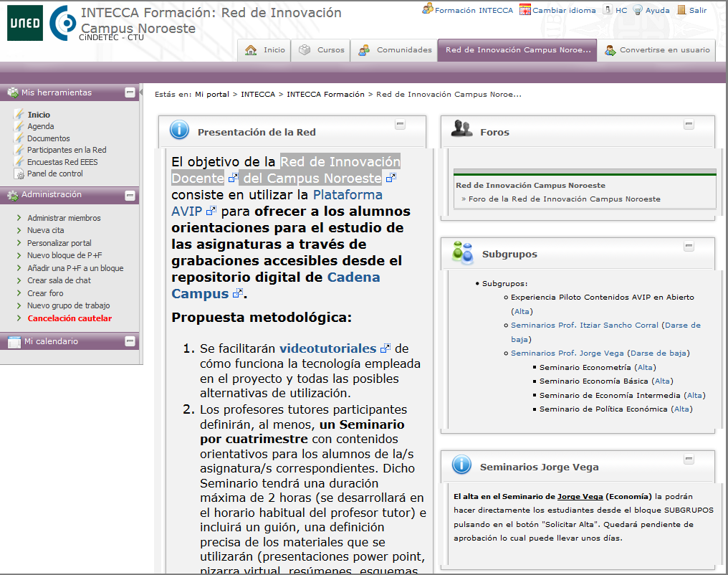Click the info icon of Presentación de la Red
Image resolution: width=728 pixels, height=575 pixels.
pyautogui.click(x=179, y=130)
